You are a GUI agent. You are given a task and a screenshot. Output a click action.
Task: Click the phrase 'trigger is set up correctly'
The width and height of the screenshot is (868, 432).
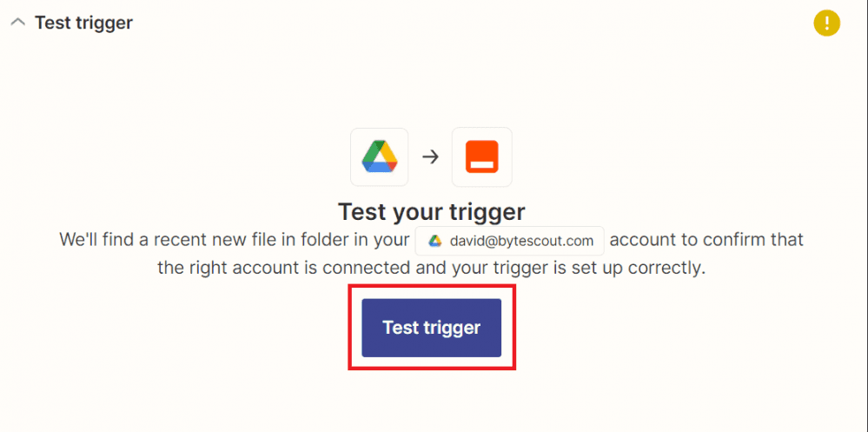click(x=600, y=268)
